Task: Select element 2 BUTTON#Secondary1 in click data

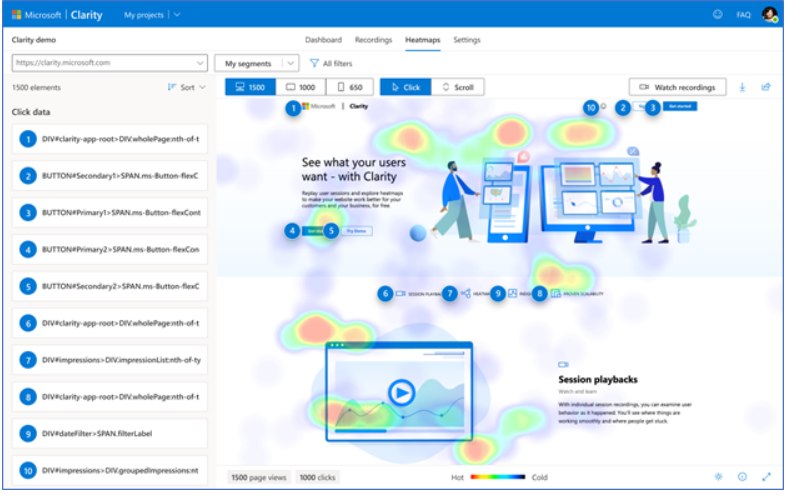Action: tap(110, 176)
